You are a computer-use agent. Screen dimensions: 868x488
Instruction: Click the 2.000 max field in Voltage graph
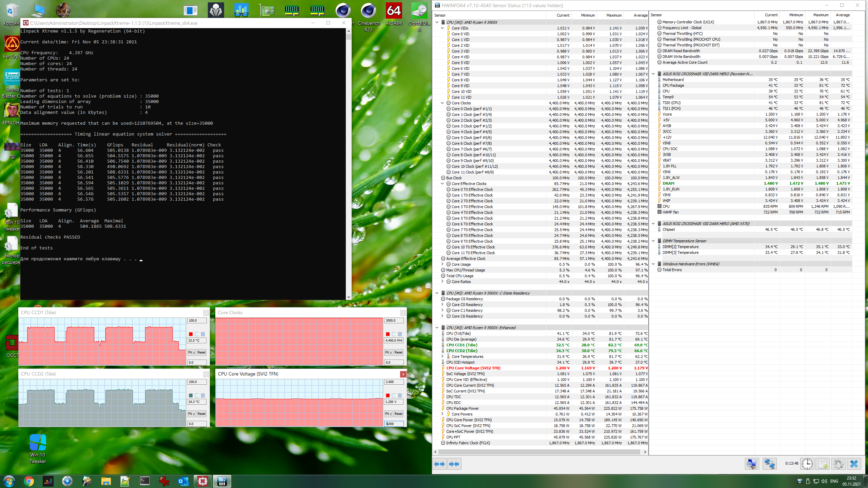(393, 382)
